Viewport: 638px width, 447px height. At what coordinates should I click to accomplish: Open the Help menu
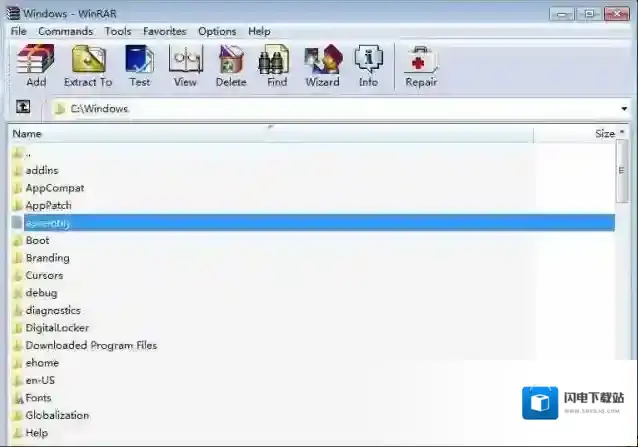[259, 31]
